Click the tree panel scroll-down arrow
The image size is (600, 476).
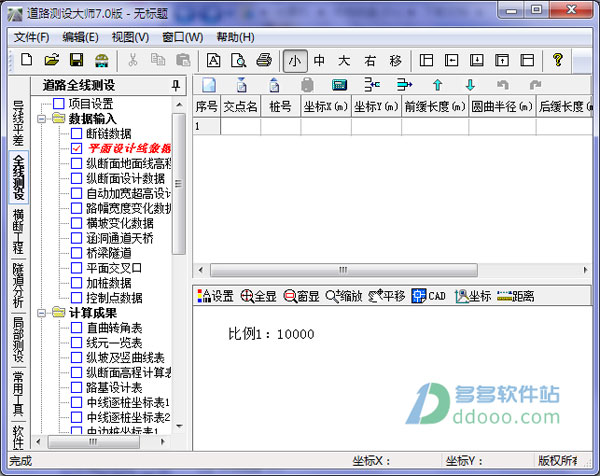[179, 425]
